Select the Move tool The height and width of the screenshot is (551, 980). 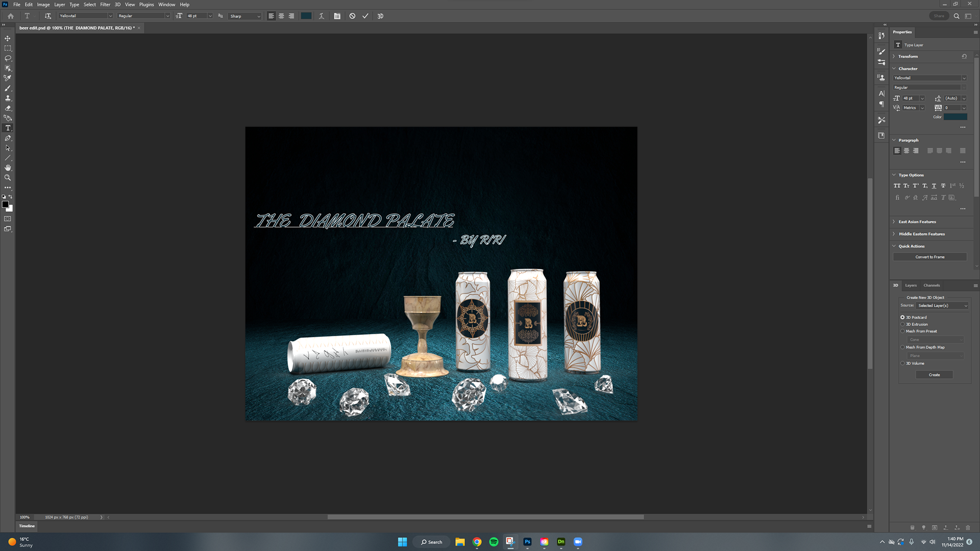coord(8,38)
